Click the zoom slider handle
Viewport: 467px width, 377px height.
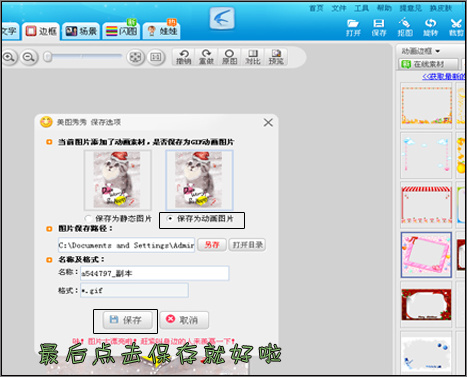(x=48, y=57)
